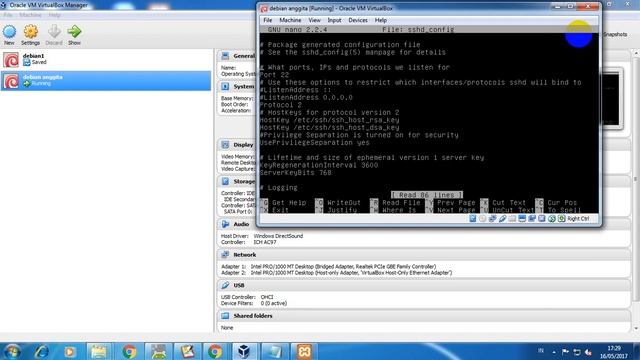This screenshot has width=640, height=360.
Task: Click the hard disk activity status icon
Action: tap(473, 219)
